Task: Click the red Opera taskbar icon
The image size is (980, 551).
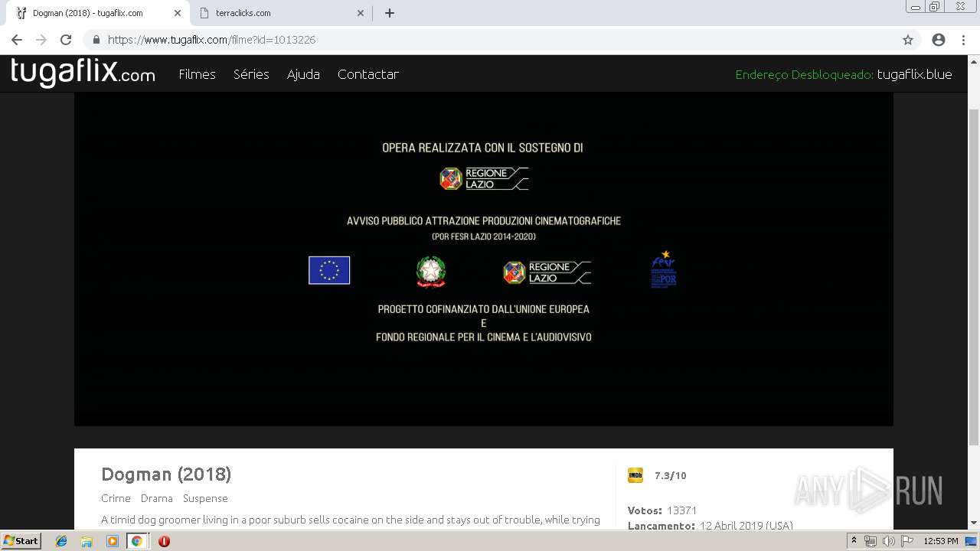Action: coord(164,541)
